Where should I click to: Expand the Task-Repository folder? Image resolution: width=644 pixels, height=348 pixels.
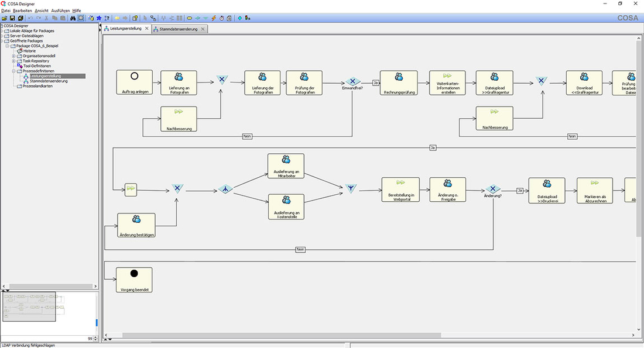click(x=13, y=61)
